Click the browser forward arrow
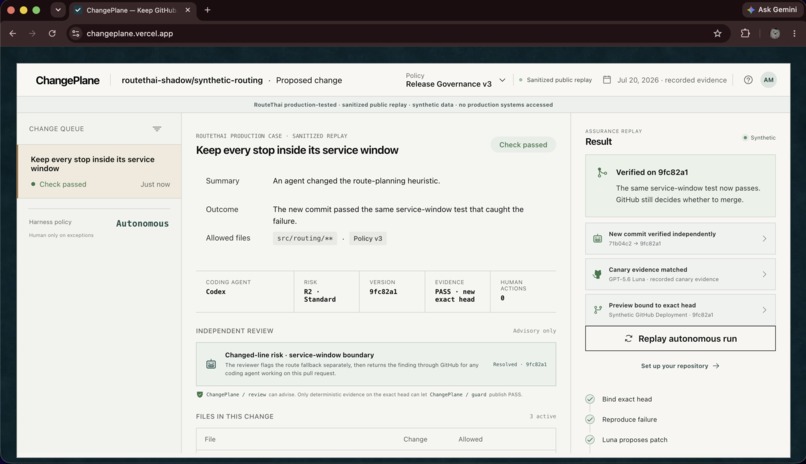The image size is (806, 464). point(32,33)
